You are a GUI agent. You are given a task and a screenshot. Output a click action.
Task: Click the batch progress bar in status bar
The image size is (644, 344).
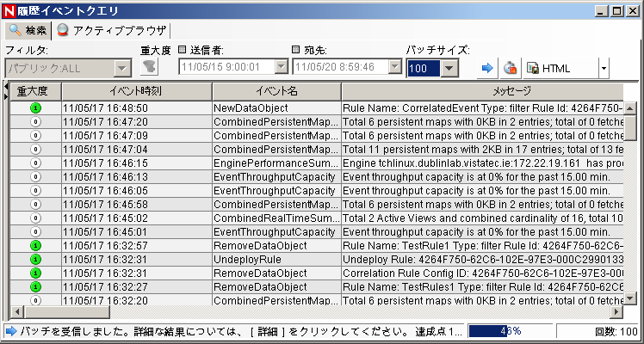pos(511,331)
